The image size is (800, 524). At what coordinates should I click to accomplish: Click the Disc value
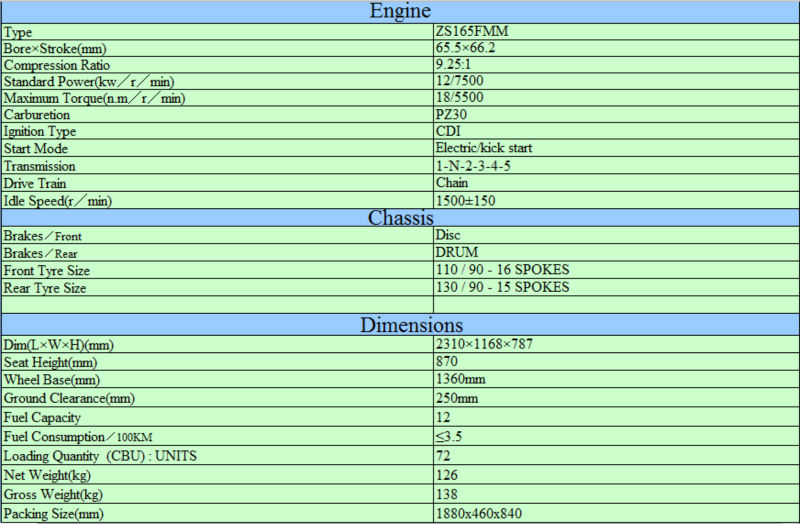pyautogui.click(x=448, y=235)
